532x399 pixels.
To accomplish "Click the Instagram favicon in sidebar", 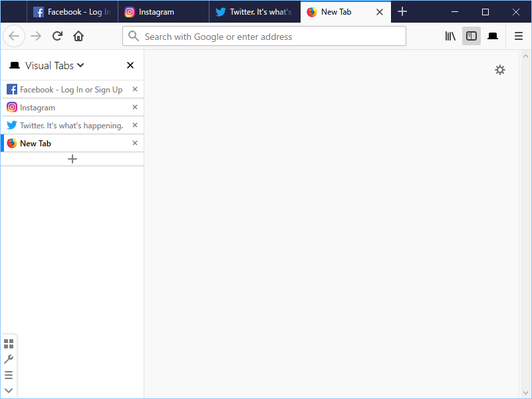I will [x=12, y=107].
